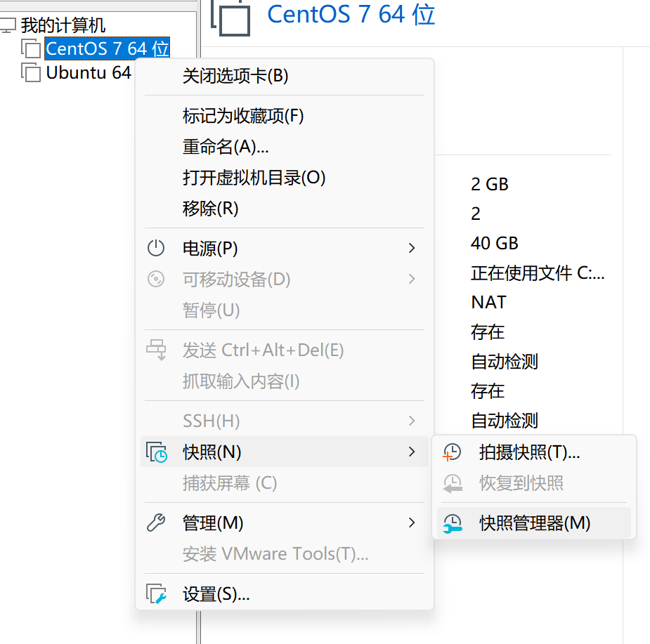Click the take snapshot icon beside 拍摄快照(T)
Image resolution: width=650 pixels, height=644 pixels.
[452, 452]
